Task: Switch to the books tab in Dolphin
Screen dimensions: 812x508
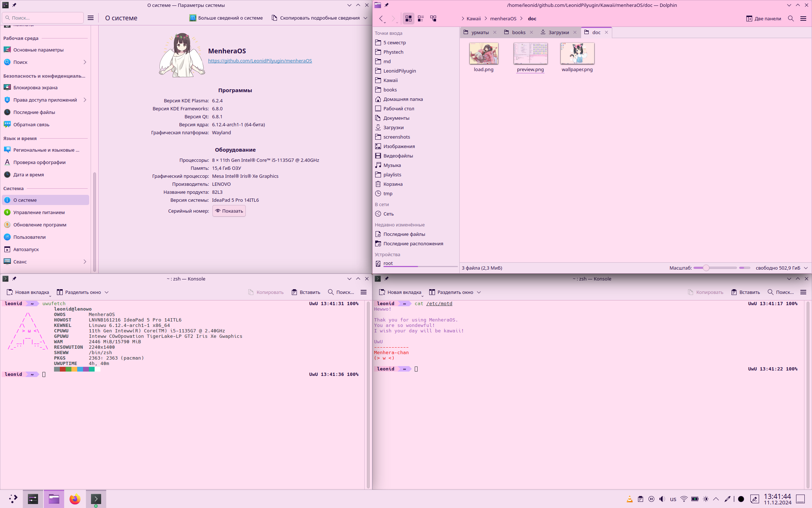Action: point(518,32)
